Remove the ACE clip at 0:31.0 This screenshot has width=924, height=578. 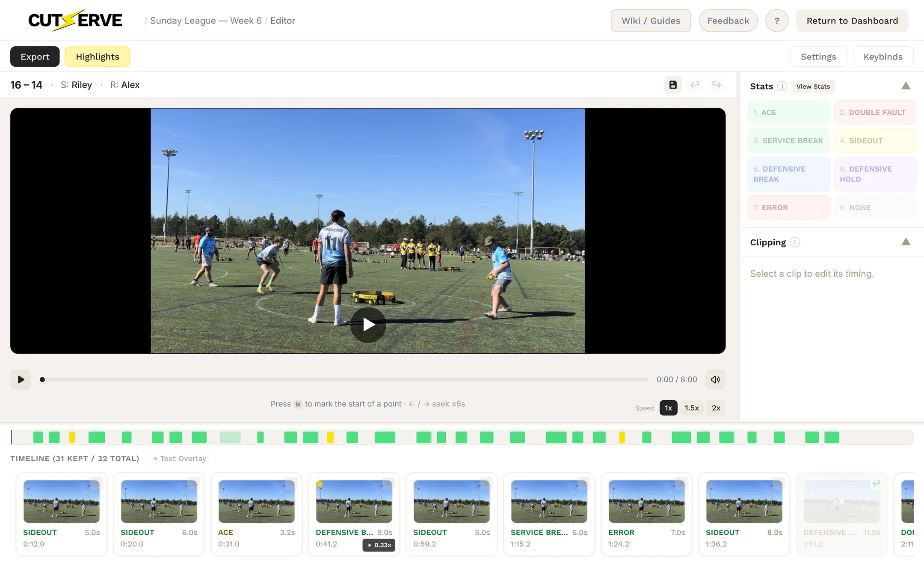point(291,483)
